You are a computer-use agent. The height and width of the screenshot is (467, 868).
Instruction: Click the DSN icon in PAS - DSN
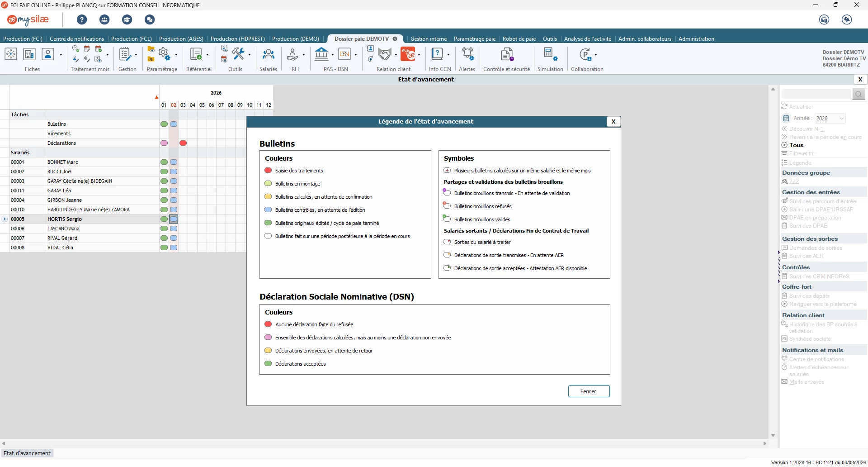(x=344, y=55)
